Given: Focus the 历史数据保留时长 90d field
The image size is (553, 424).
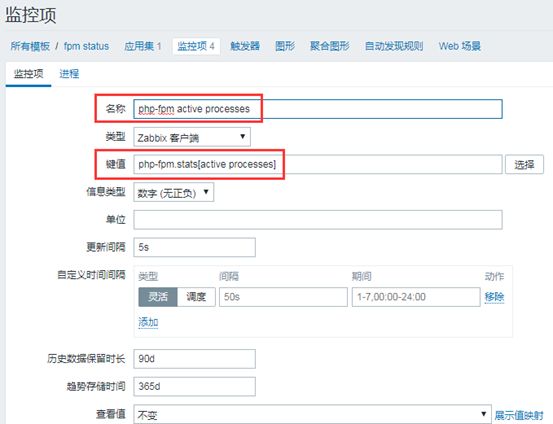Looking at the screenshot, I should (194, 359).
